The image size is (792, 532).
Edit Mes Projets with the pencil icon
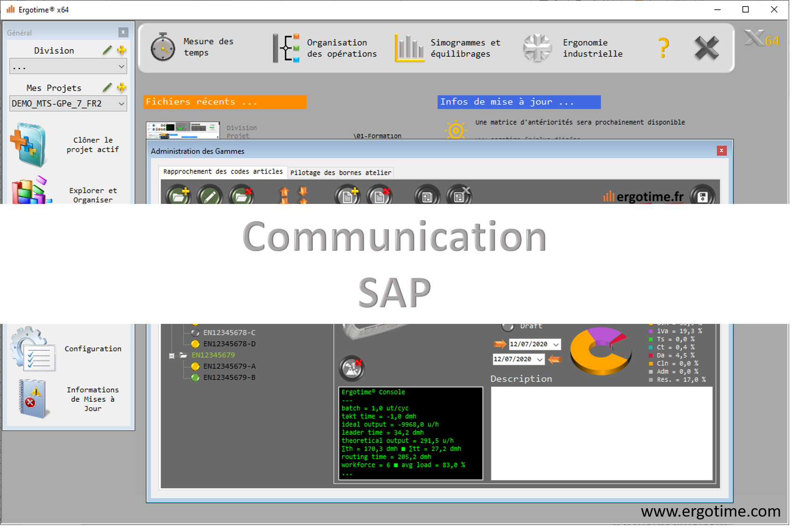(107, 87)
